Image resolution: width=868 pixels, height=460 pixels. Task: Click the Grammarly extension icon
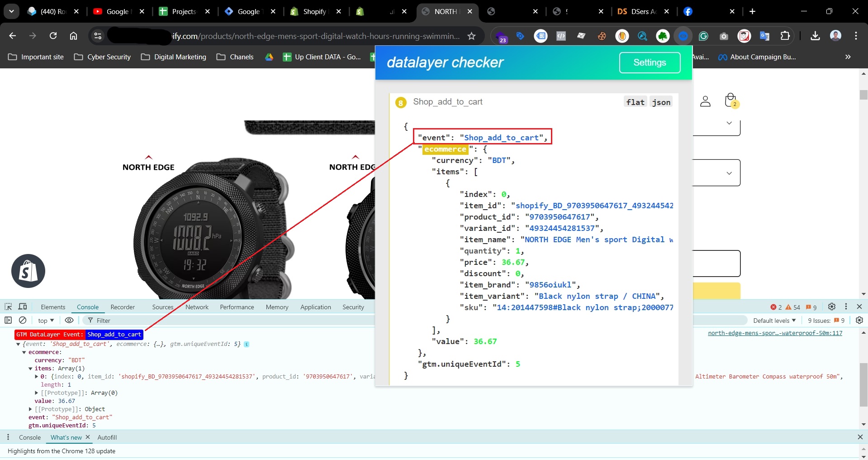tap(703, 36)
